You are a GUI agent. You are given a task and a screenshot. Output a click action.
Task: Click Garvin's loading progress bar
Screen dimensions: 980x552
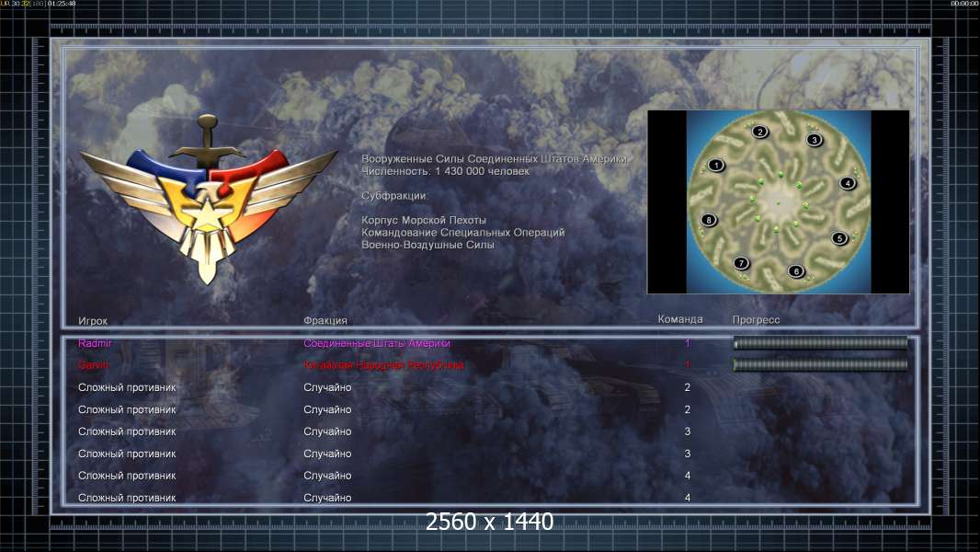coord(820,364)
